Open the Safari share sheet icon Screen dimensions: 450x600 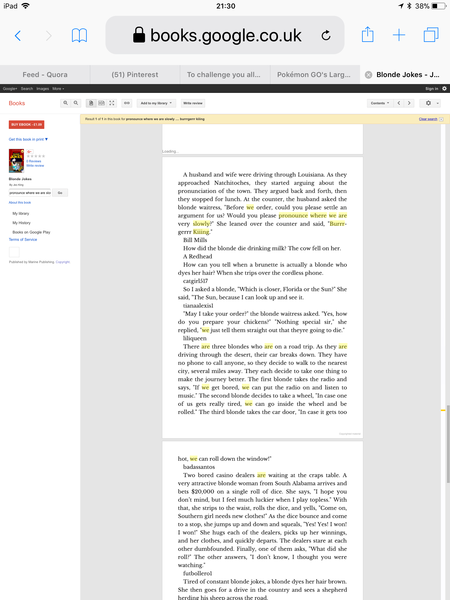[x=367, y=34]
